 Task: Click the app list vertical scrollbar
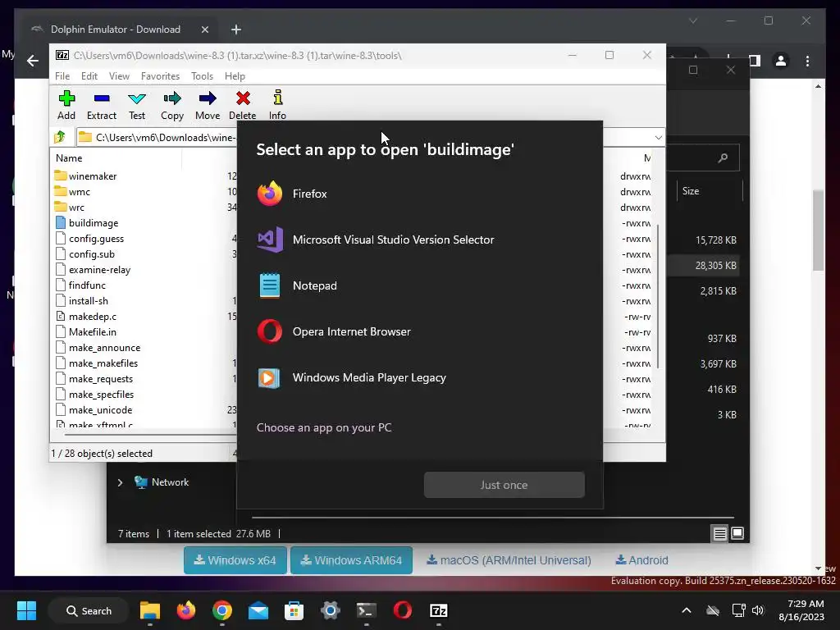(657, 296)
